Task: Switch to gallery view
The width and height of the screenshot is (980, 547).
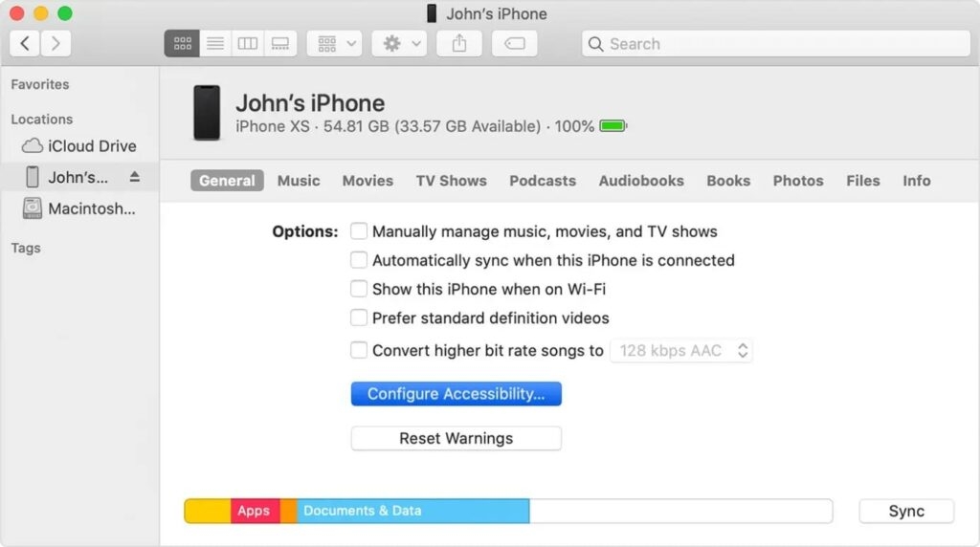Action: coord(280,43)
